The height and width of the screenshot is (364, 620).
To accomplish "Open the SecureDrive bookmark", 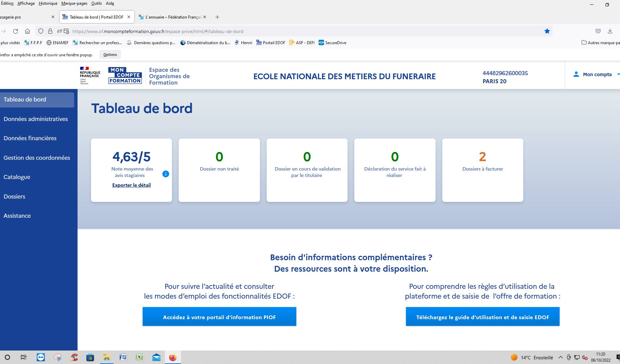I will tap(332, 43).
